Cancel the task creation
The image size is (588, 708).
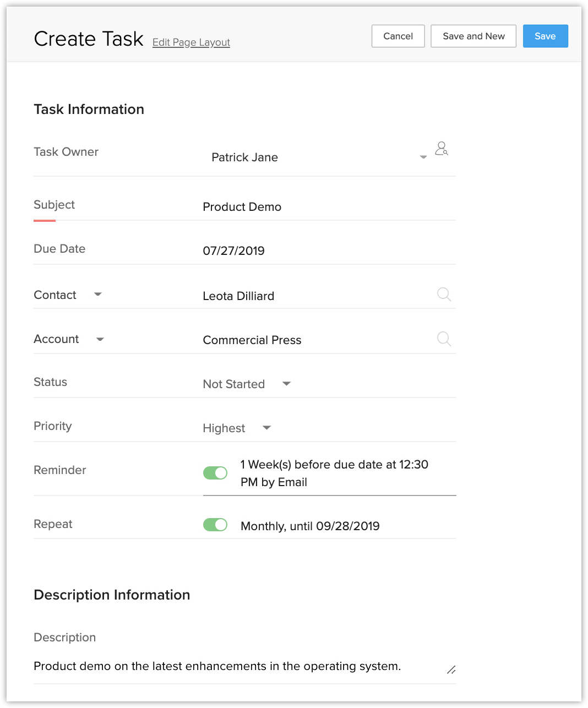(398, 36)
